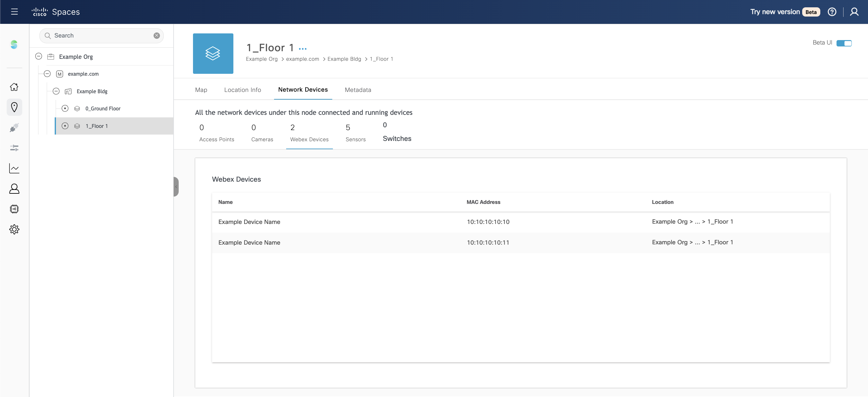Select the 1_Floor 1 radio button
Image resolution: width=868 pixels, height=397 pixels.
click(x=65, y=126)
